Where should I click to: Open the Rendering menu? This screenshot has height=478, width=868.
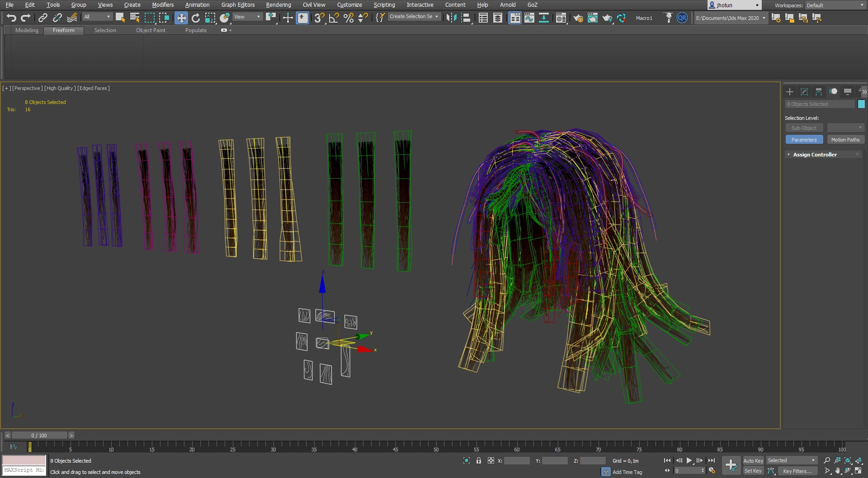click(x=278, y=5)
